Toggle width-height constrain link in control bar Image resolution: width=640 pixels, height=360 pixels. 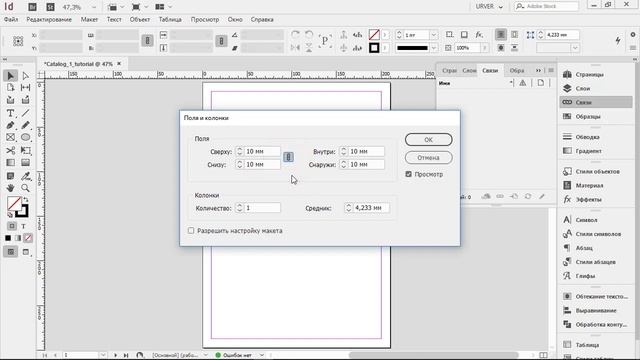[x=147, y=40]
